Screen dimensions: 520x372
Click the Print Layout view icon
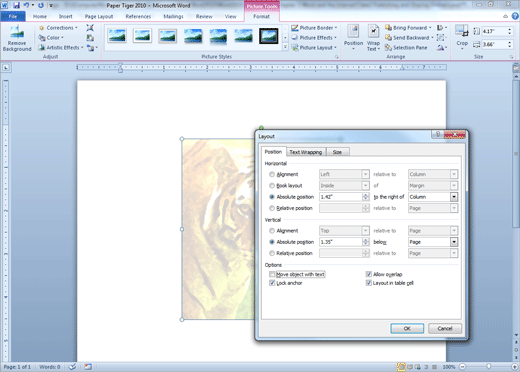pyautogui.click(x=401, y=367)
